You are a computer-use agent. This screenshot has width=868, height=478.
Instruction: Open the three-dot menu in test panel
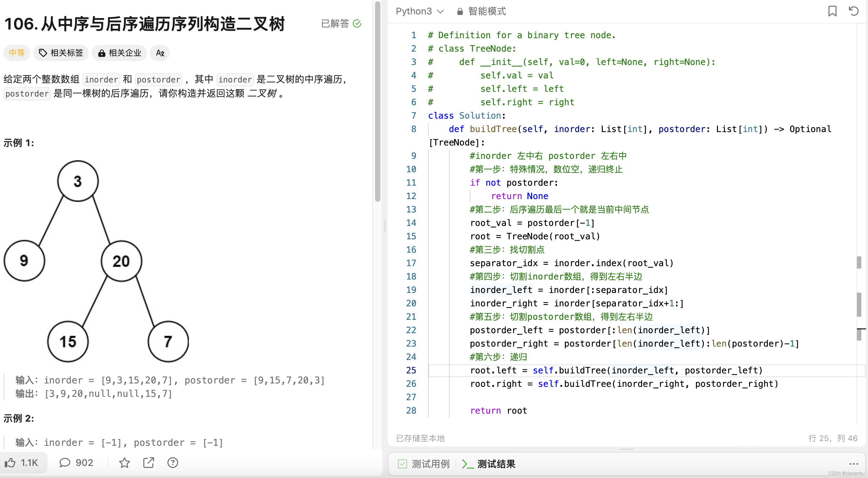click(x=854, y=464)
